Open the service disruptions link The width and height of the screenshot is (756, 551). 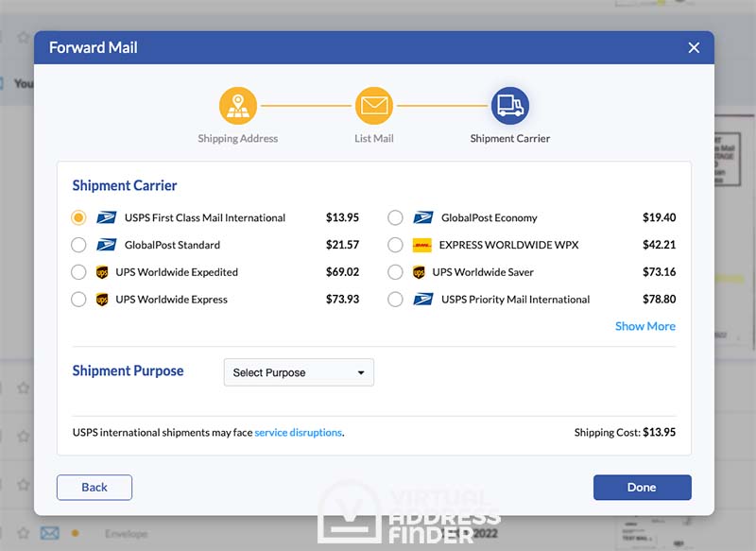pyautogui.click(x=298, y=433)
